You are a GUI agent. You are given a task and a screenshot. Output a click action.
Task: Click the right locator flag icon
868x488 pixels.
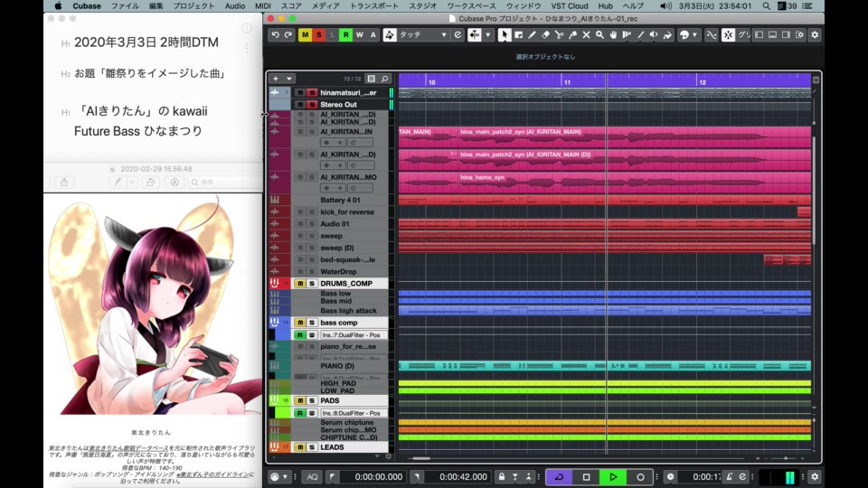(x=417, y=476)
